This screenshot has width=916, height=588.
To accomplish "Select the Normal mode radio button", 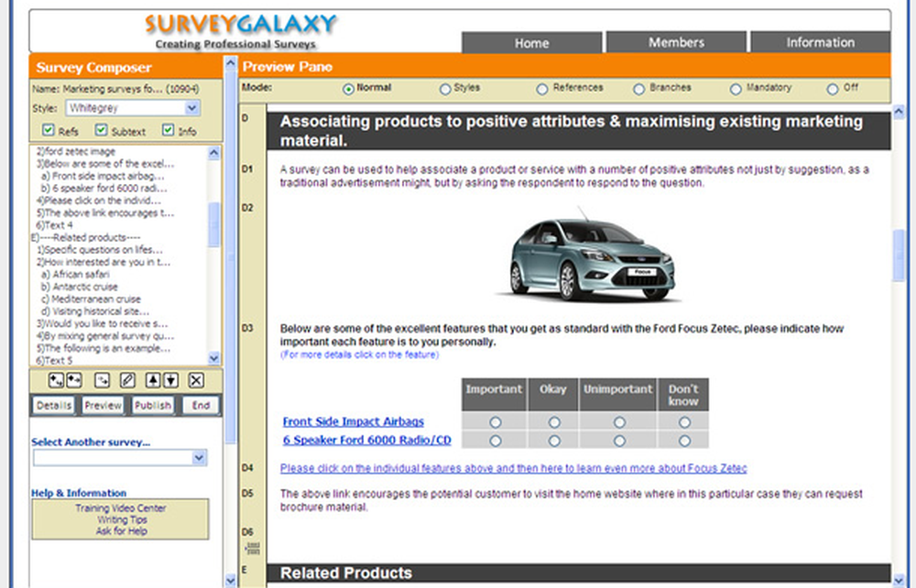I will pyautogui.click(x=348, y=90).
